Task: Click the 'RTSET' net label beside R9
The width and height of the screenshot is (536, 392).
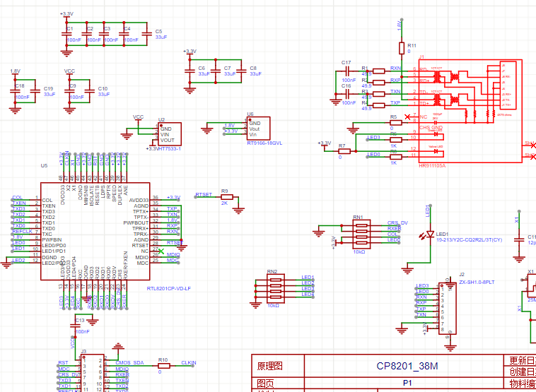Action: point(204,195)
